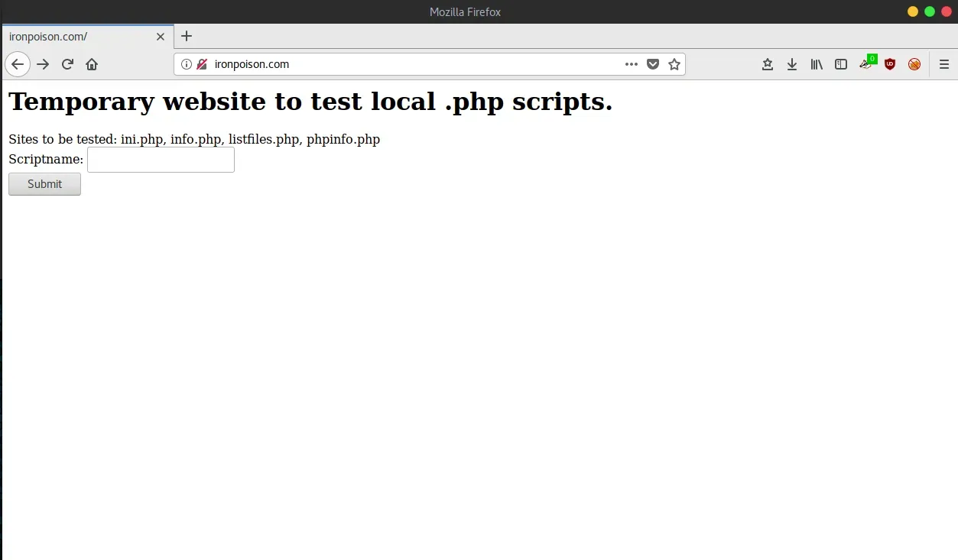Viewport: 958px width, 560px height.
Task: Close the ironpoison.com tab
Action: point(161,37)
